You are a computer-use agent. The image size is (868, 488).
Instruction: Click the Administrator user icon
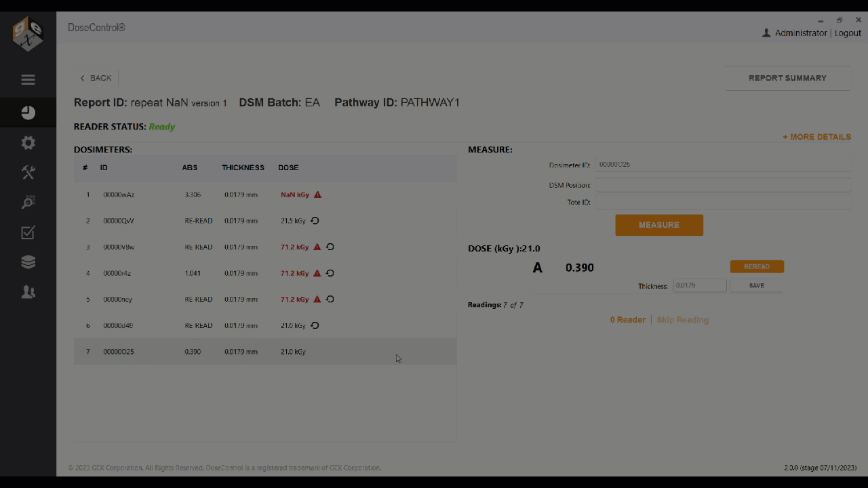766,33
